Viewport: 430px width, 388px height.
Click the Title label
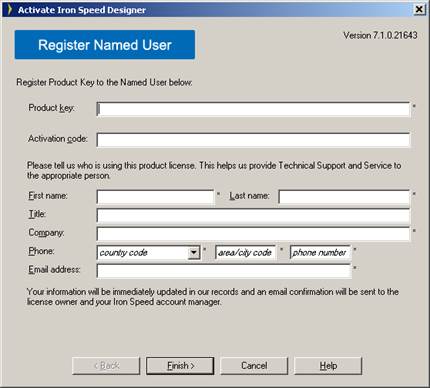coord(37,214)
